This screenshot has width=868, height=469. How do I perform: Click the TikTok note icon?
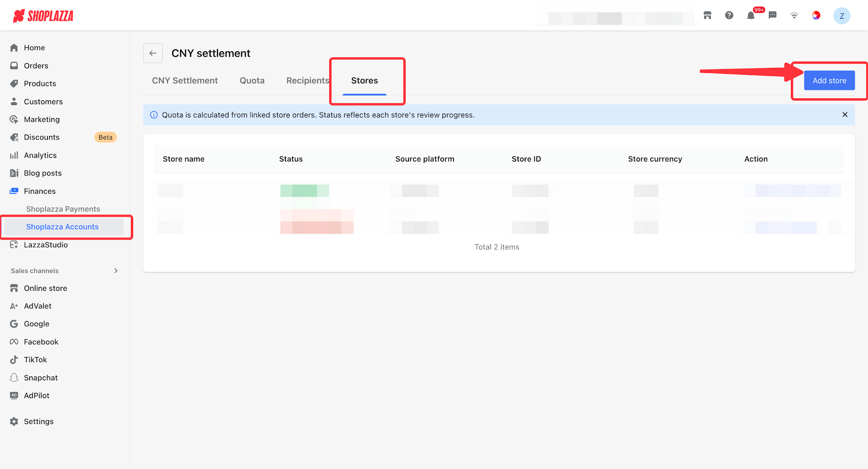(14, 360)
